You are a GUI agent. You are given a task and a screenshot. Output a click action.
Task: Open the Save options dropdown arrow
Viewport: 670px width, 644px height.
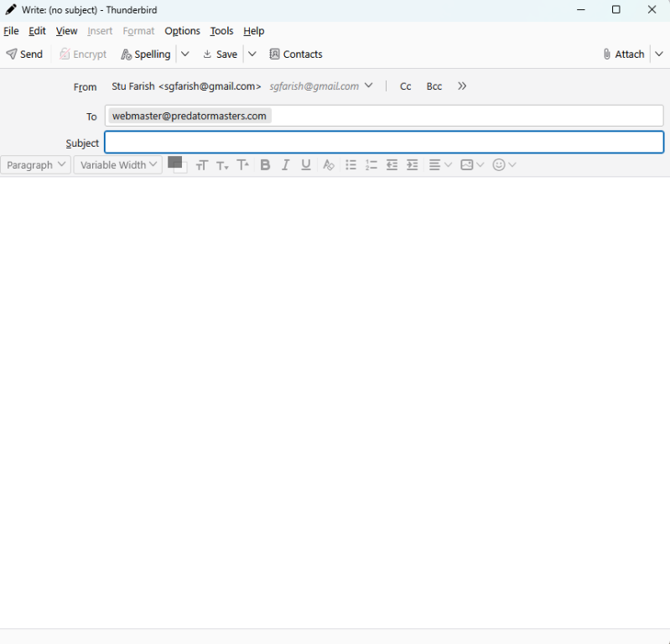point(252,55)
